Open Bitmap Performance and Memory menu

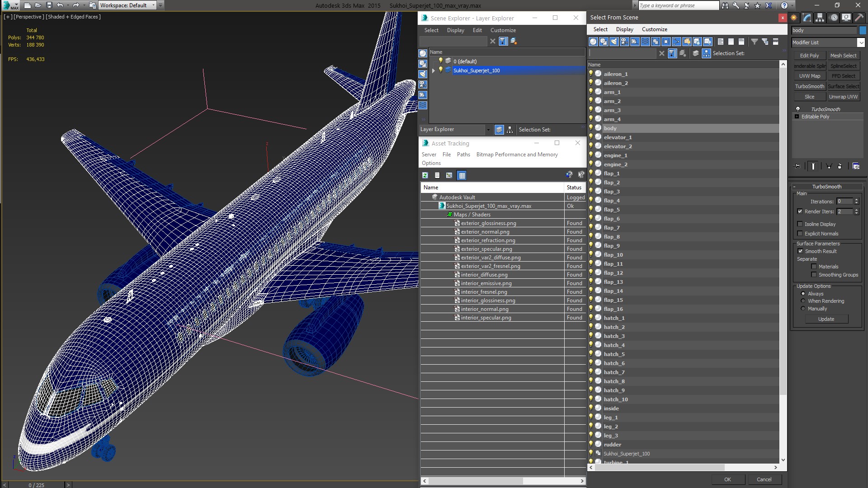[x=517, y=155]
